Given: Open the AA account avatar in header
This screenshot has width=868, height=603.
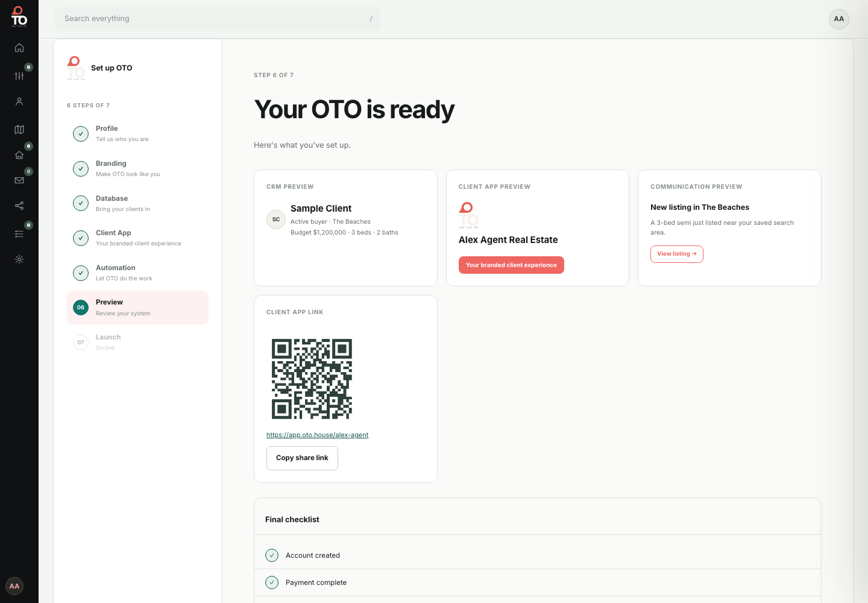Looking at the screenshot, I should pos(839,19).
